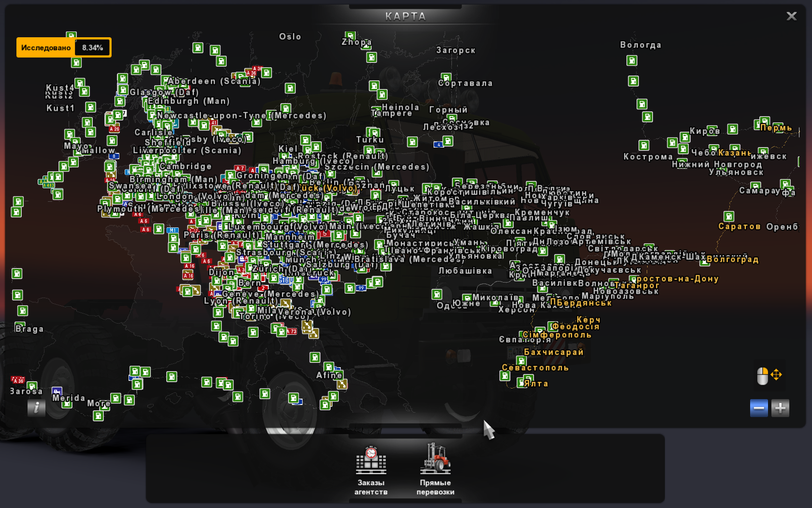Click the fuel station icon above Сортавала

pos(446,77)
